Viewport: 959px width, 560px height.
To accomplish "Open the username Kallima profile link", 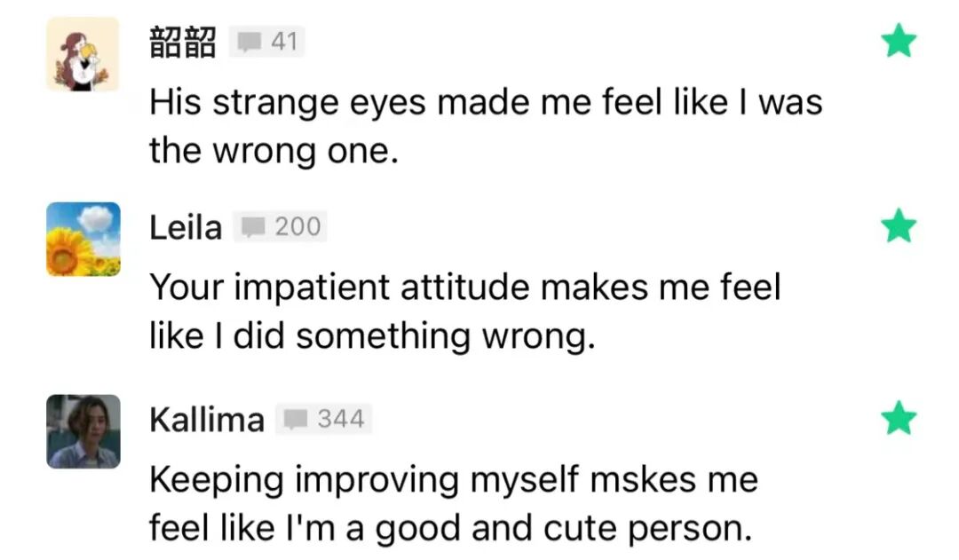I will (x=206, y=420).
